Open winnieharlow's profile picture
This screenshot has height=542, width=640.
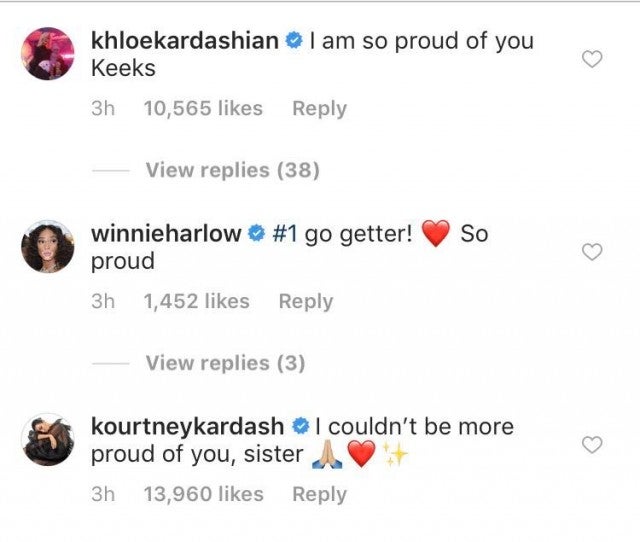tap(47, 245)
